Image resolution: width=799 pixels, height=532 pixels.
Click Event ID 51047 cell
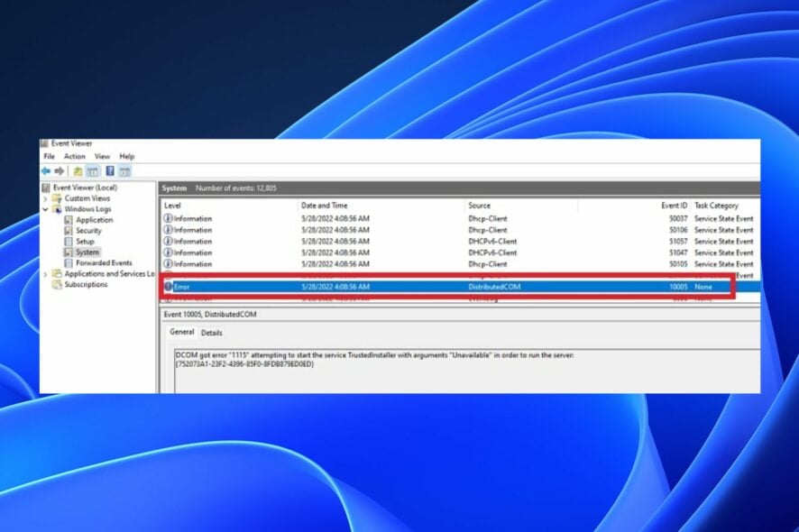coord(678,252)
